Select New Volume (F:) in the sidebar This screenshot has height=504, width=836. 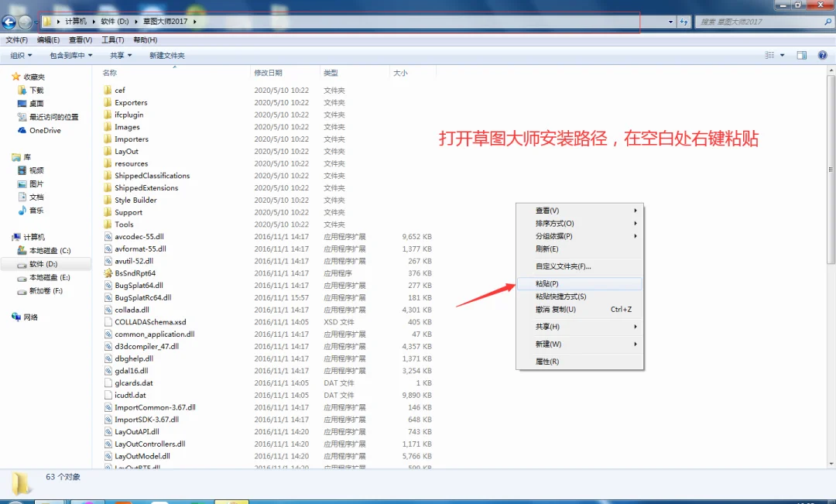coord(40,290)
